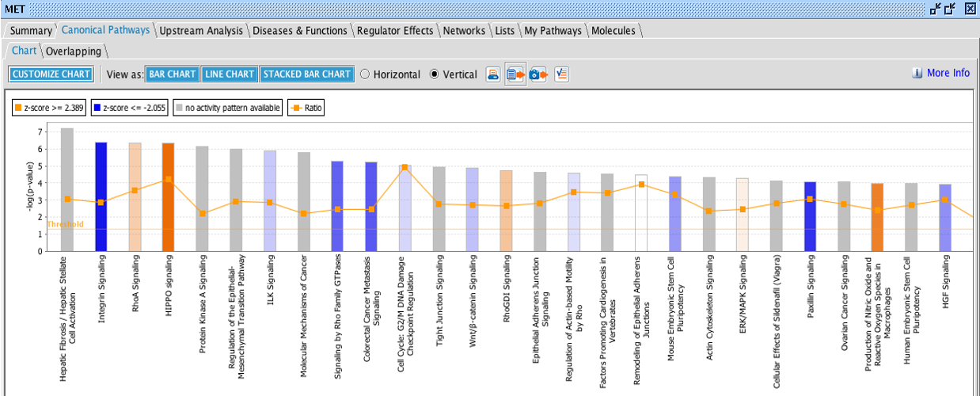Image resolution: width=980 pixels, height=396 pixels.
Task: Open the Regulator Effects tab
Action: [x=395, y=31]
